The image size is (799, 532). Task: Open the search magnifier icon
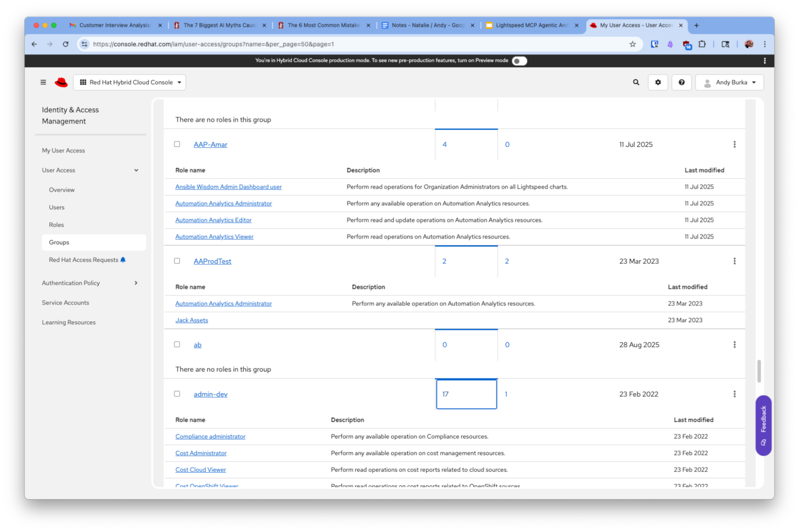pyautogui.click(x=636, y=82)
